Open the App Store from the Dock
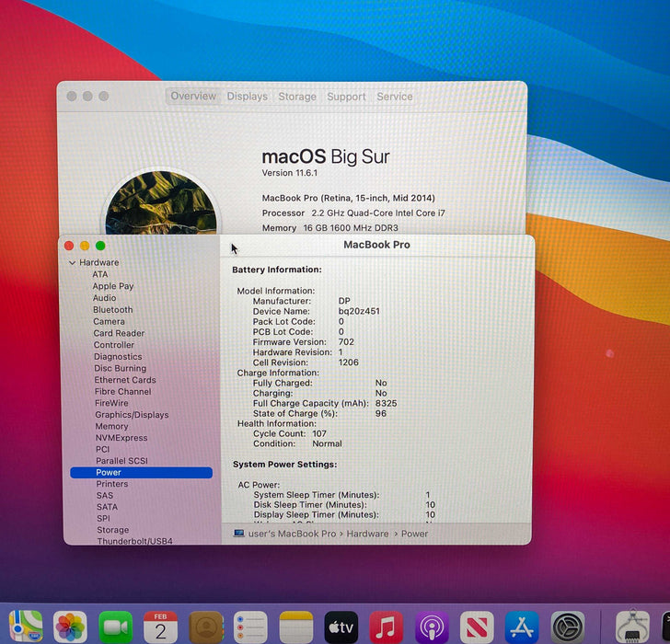 pyautogui.click(x=522, y=627)
